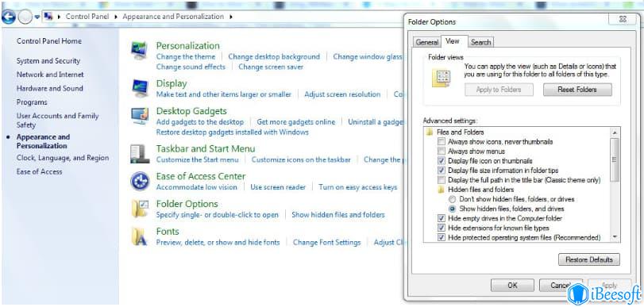Click Show hidden files and folders link
Image resolution: width=644 pixels, height=307 pixels.
(x=338, y=215)
